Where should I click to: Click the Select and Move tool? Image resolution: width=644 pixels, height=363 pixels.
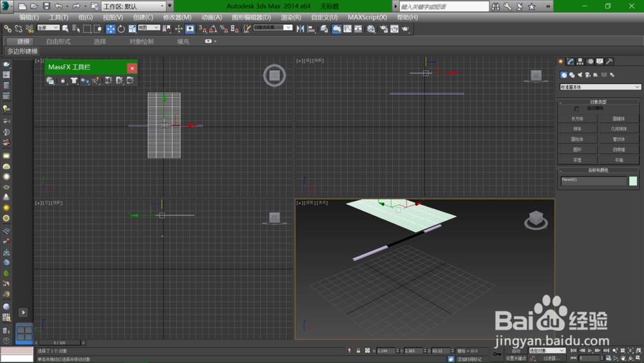pyautogui.click(x=111, y=29)
